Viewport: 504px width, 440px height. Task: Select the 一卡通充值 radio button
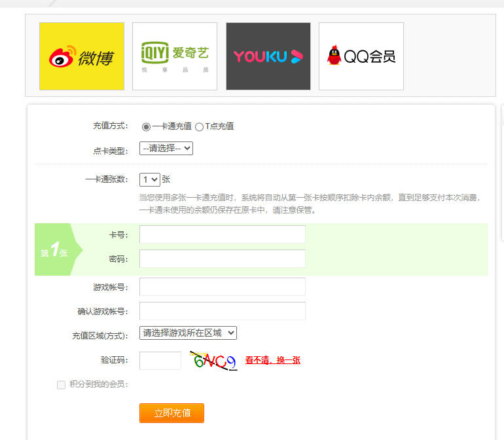(x=146, y=127)
